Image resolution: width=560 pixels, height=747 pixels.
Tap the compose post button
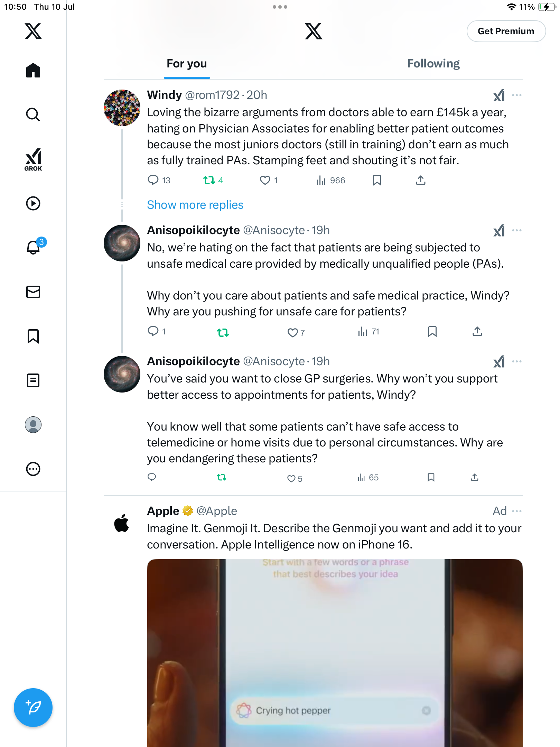(33, 707)
